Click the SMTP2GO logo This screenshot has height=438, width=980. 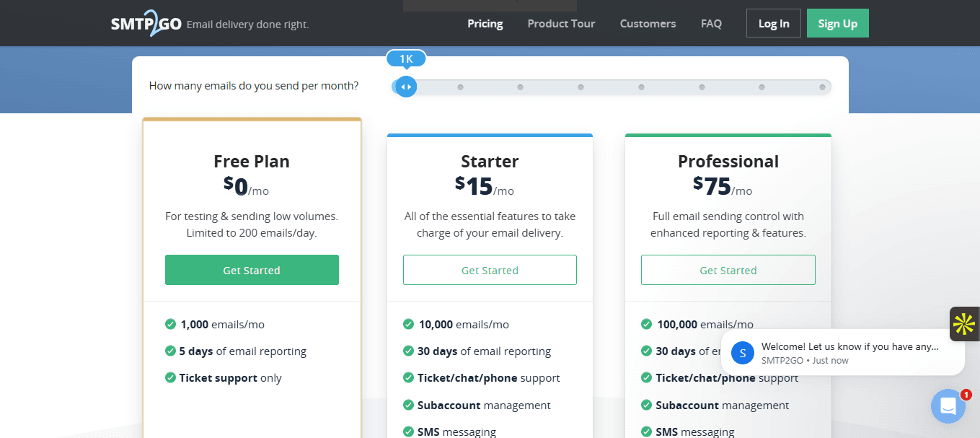tap(145, 23)
